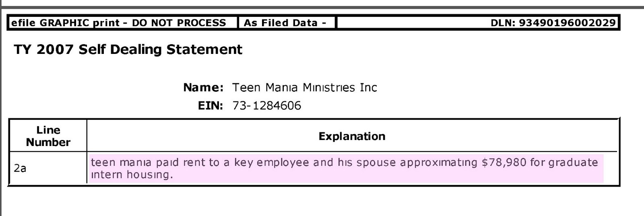Click 'intern housing.' on the second line

click(x=132, y=175)
